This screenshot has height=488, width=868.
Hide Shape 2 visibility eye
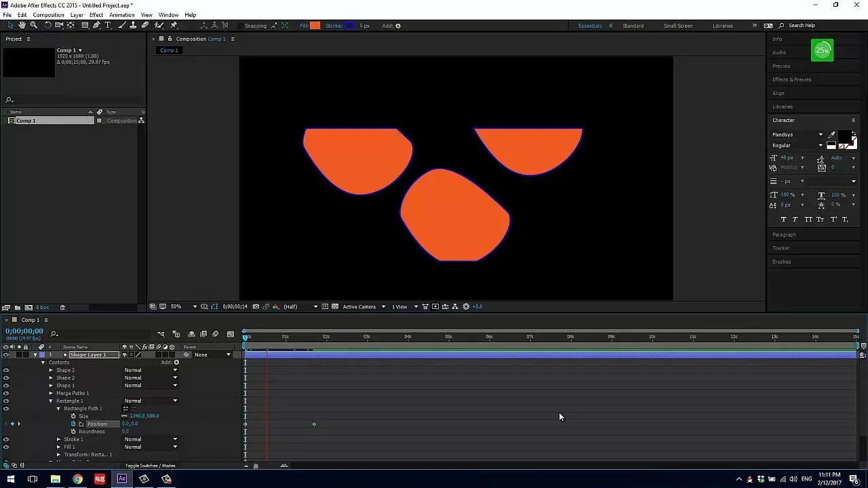coord(6,378)
